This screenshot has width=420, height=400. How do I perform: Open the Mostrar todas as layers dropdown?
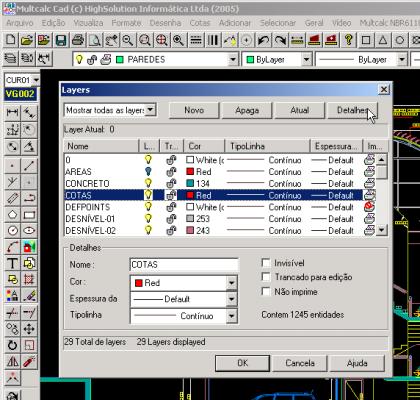151,110
